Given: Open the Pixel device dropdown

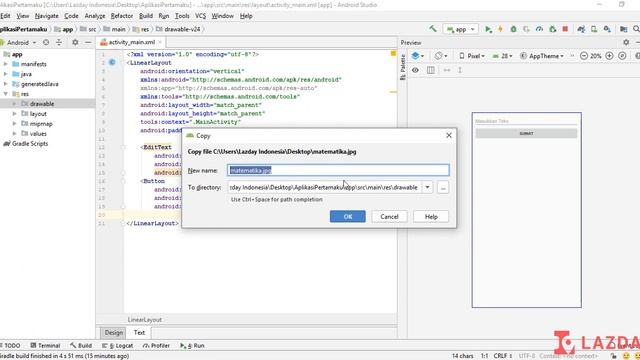Looking at the screenshot, I should (x=471, y=56).
